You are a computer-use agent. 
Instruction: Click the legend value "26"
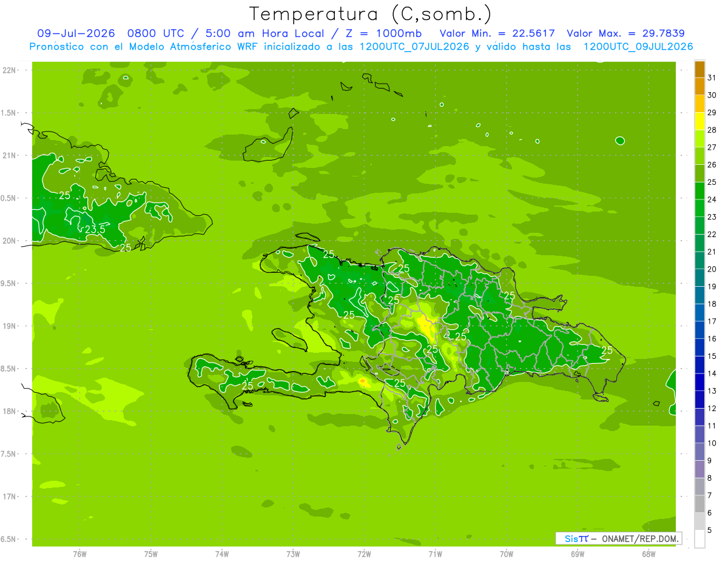[x=712, y=165]
